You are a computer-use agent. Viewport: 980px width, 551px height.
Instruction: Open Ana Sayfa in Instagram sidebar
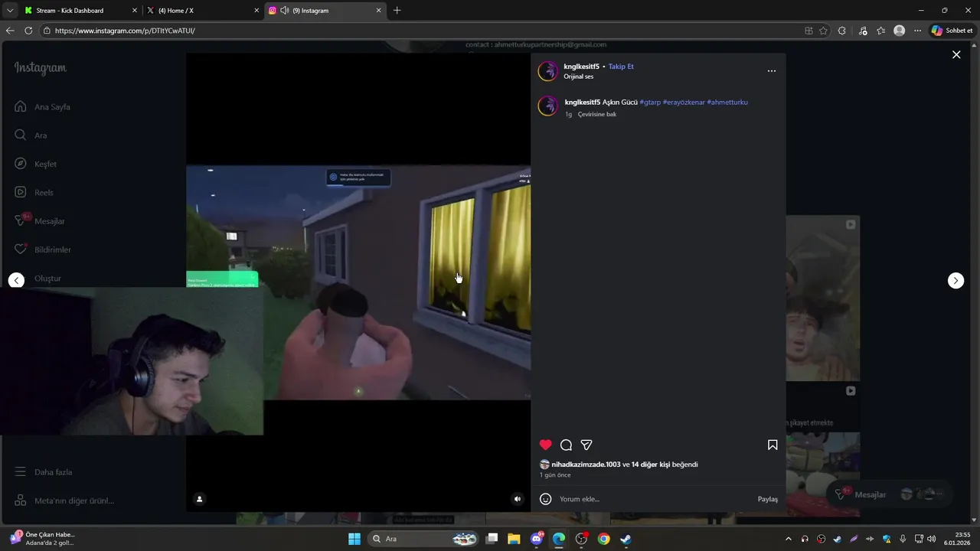(x=43, y=106)
